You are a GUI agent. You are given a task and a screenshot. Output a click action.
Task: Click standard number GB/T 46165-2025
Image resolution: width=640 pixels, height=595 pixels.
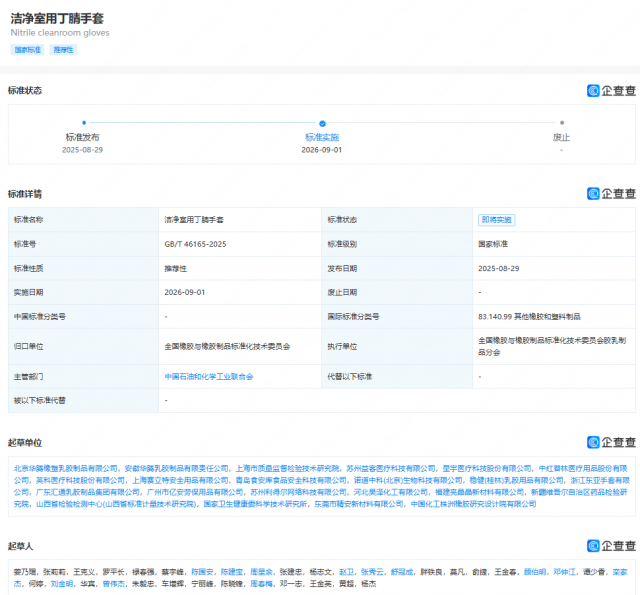click(195, 244)
